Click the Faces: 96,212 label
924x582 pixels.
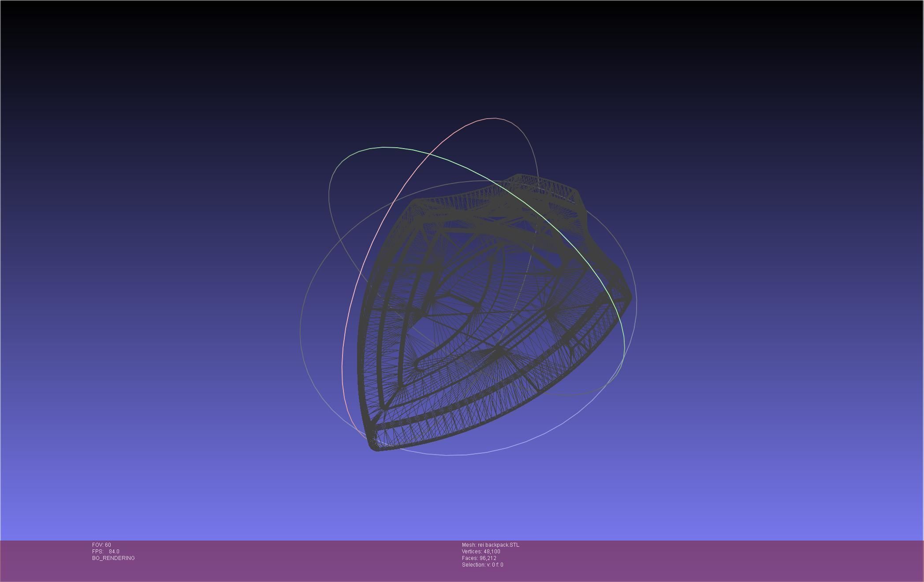pyautogui.click(x=479, y=558)
